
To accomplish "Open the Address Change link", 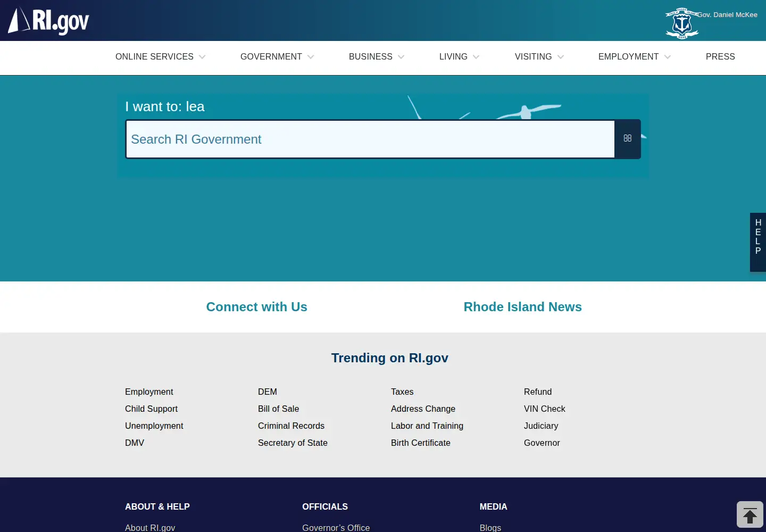I will pos(423,409).
